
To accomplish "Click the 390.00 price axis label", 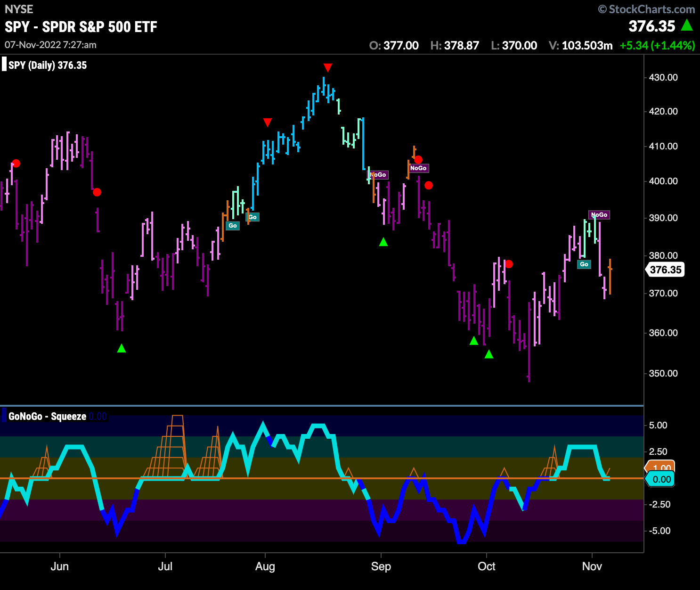I will point(663,218).
